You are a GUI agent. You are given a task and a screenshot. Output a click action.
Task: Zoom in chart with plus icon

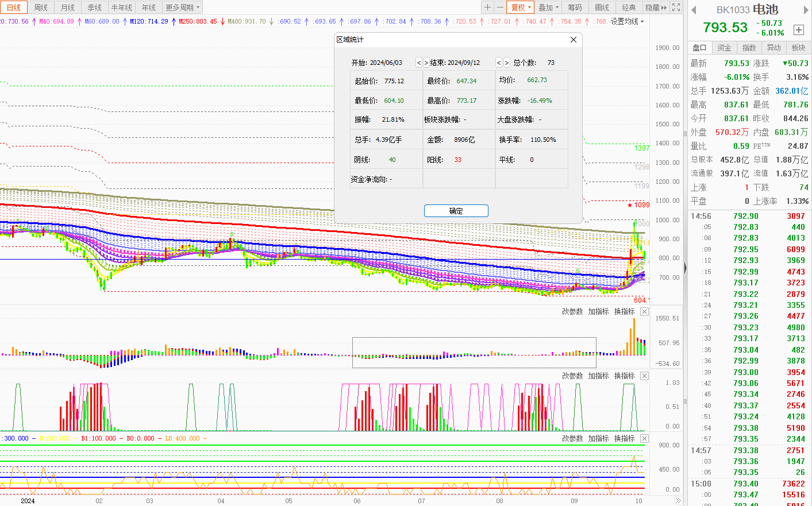click(487, 7)
